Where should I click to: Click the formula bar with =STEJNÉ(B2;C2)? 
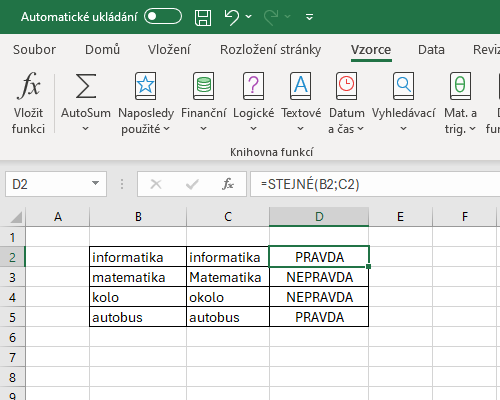[x=375, y=184]
